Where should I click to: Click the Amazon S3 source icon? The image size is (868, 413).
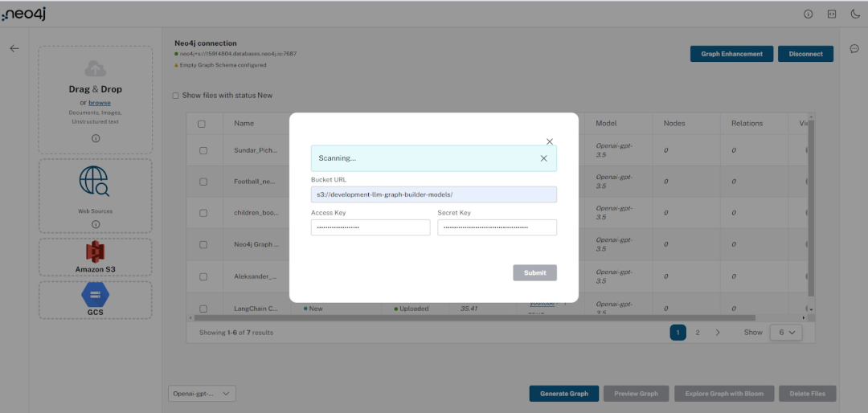pyautogui.click(x=95, y=251)
